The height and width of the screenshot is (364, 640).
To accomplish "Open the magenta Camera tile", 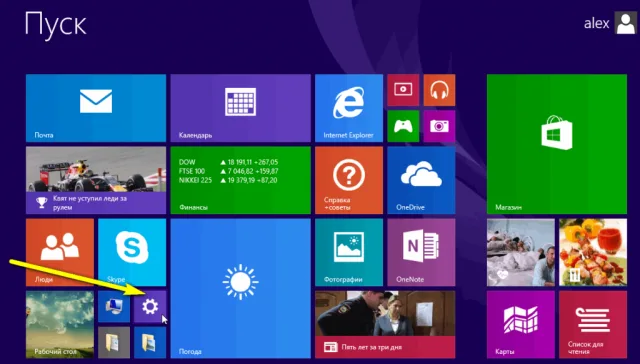I will [x=439, y=126].
